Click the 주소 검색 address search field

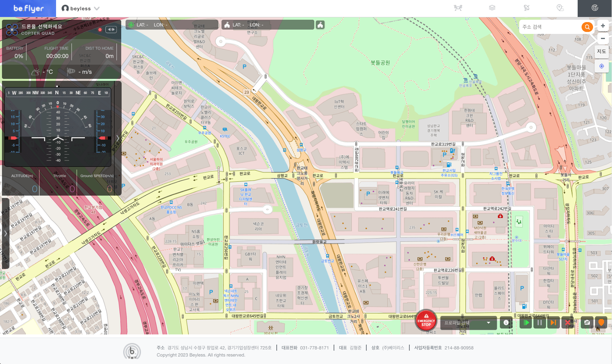pos(550,27)
